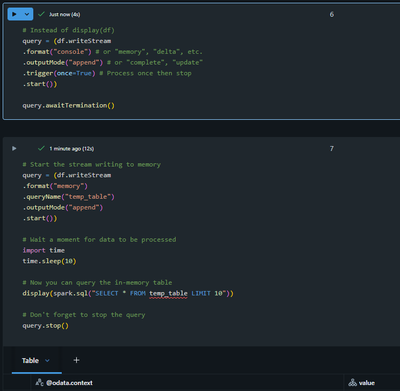The image size is (400, 391).
Task: Click the .queryName("temp_table") line
Action: pos(68,197)
